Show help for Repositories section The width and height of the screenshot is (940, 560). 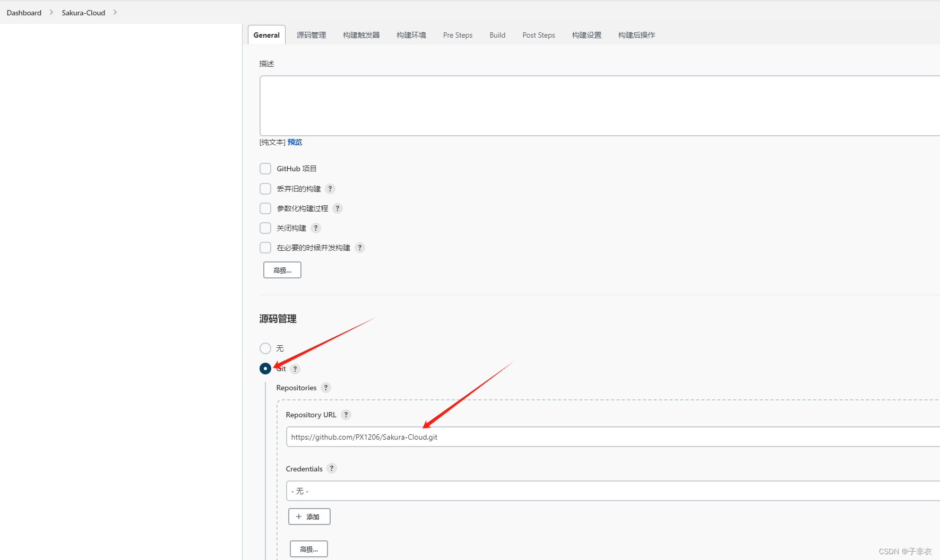[326, 388]
